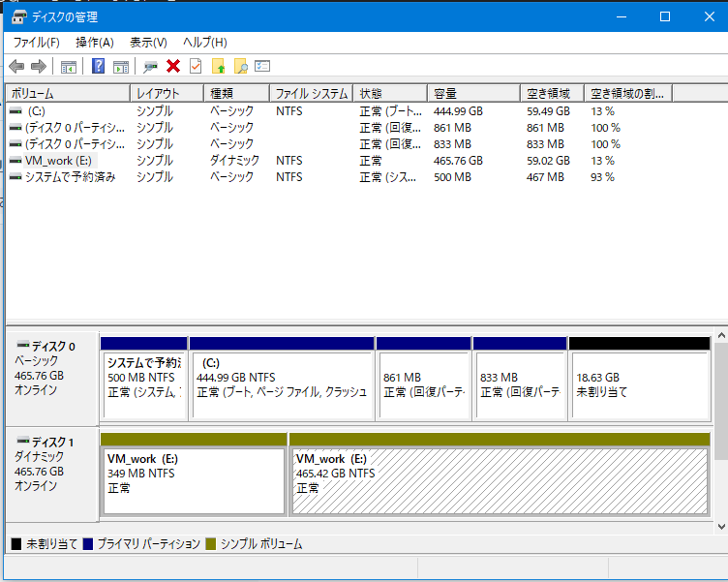This screenshot has height=582, width=728.
Task: Click the drive icon of システムで予約済み row
Action: pyautogui.click(x=15, y=177)
